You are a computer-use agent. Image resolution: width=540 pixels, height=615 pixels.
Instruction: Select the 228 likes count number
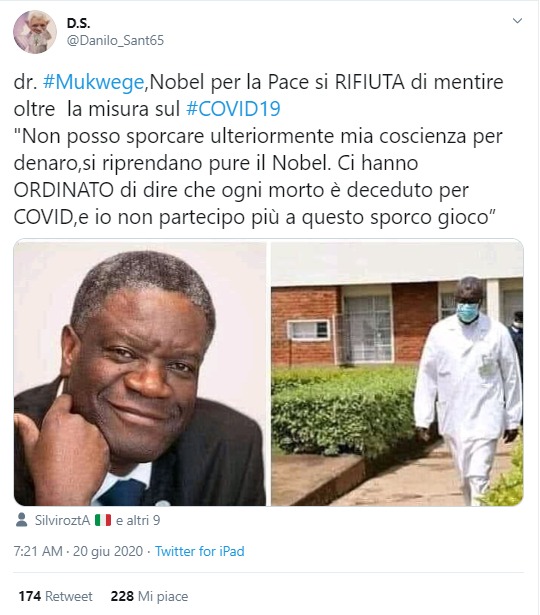click(122, 597)
